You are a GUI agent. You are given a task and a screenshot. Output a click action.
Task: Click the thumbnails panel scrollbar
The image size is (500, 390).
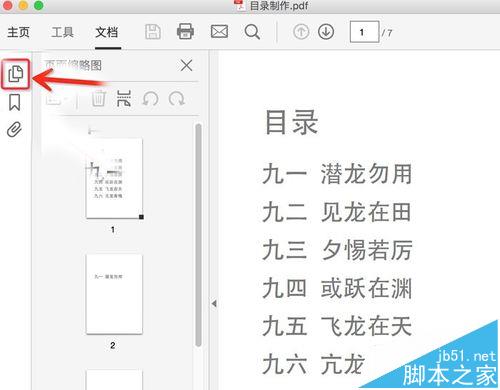pyautogui.click(x=198, y=235)
